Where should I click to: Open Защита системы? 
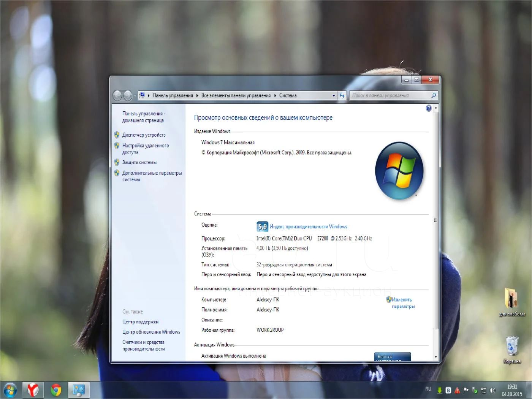pos(139,162)
